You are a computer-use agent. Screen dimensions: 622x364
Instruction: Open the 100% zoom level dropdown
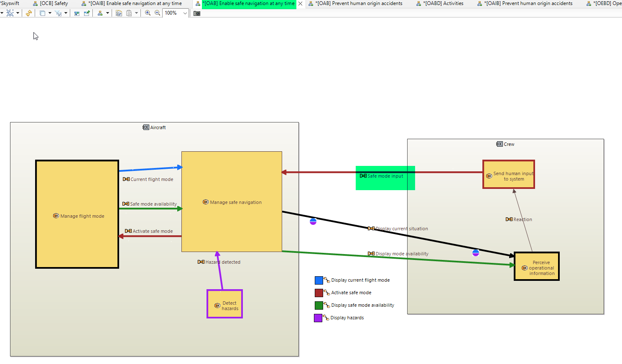tap(185, 13)
